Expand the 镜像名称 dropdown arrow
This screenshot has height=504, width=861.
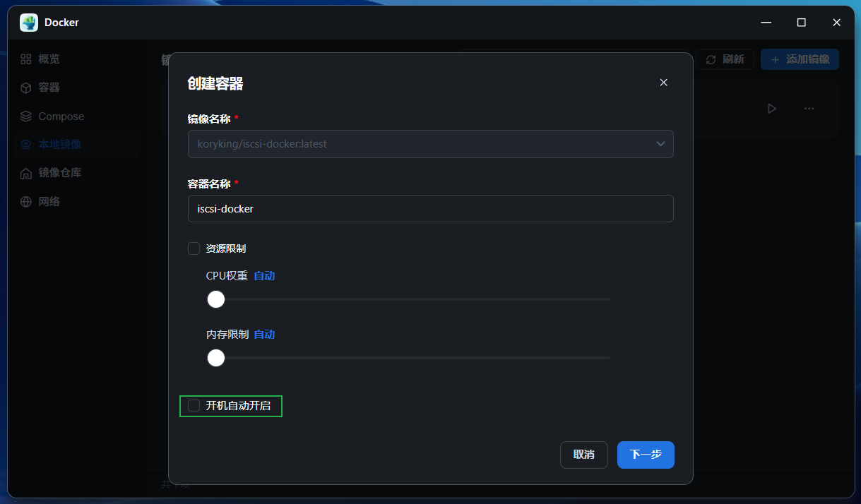point(660,144)
